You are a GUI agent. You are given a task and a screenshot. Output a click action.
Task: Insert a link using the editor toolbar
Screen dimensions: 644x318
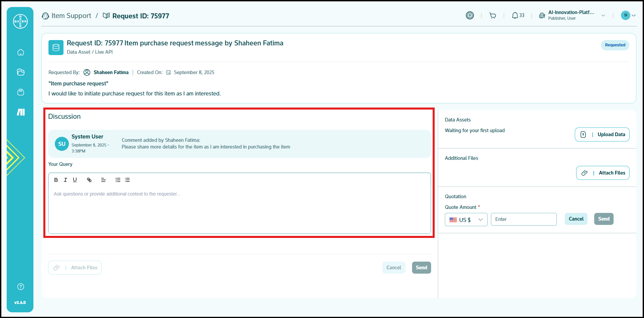pos(89,180)
